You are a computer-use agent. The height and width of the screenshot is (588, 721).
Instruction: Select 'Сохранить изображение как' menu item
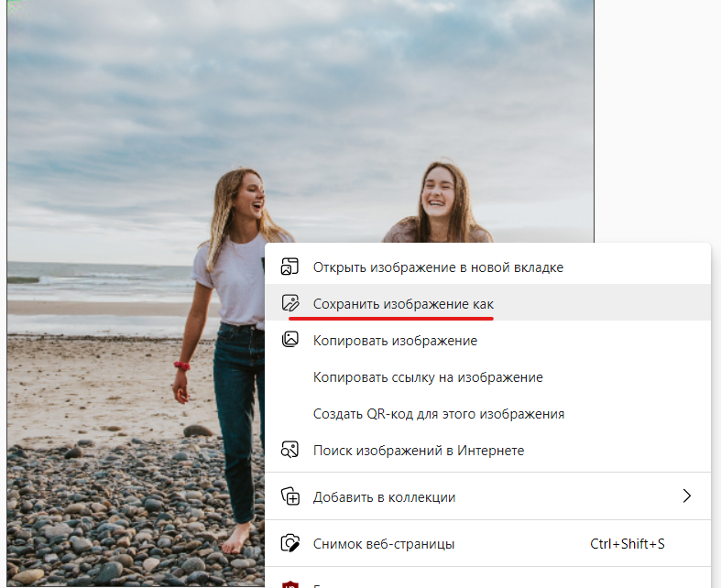tap(488, 303)
